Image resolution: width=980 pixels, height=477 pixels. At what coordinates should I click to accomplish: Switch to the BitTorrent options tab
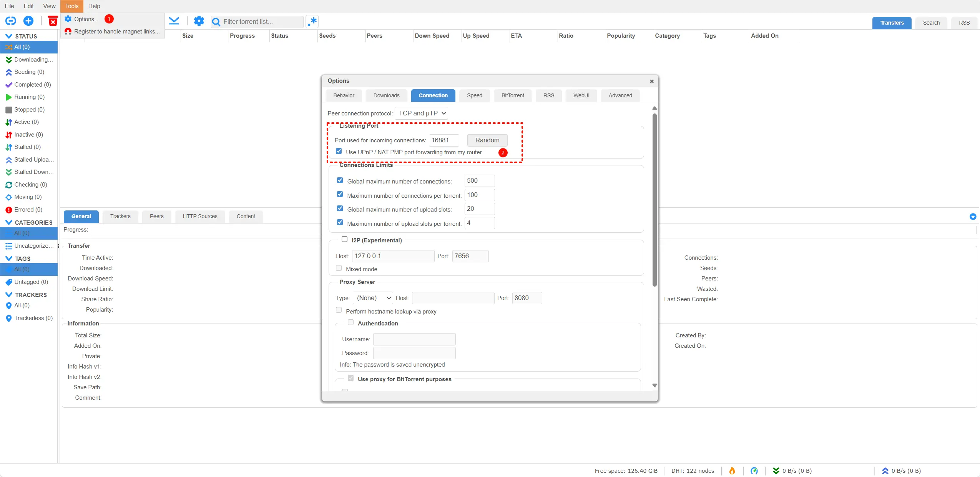(x=512, y=95)
